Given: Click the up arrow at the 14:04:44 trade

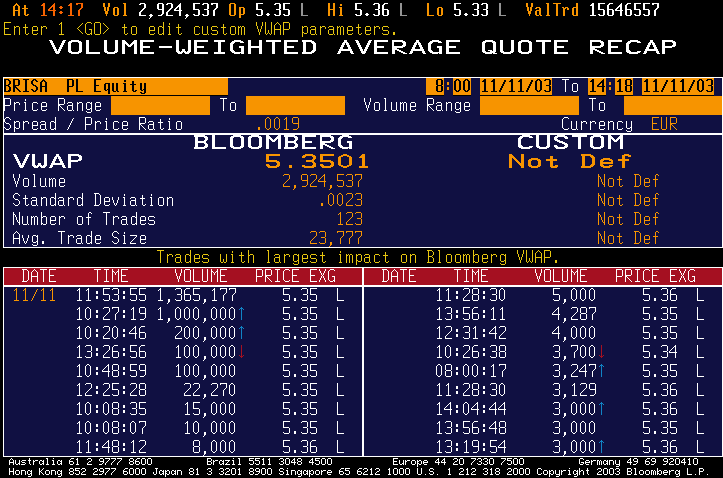Looking at the screenshot, I should [602, 409].
